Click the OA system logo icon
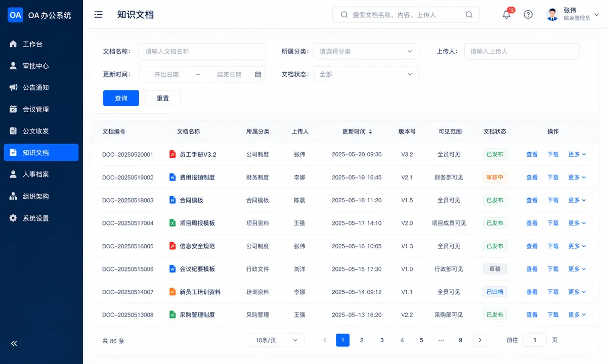 point(16,15)
